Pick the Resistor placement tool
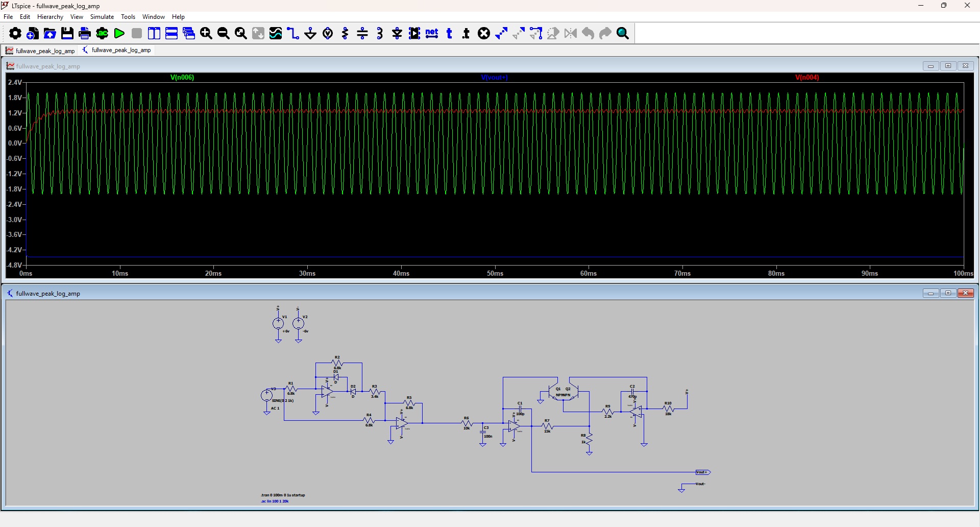 click(345, 34)
